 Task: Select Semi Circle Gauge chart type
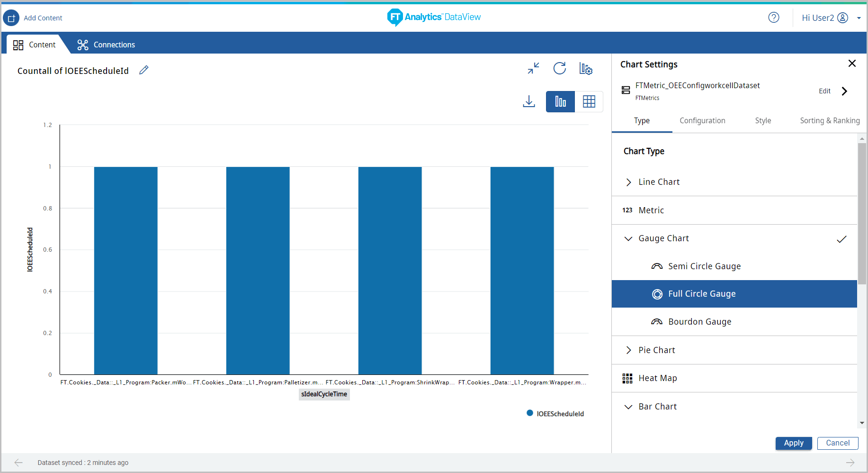[704, 266]
